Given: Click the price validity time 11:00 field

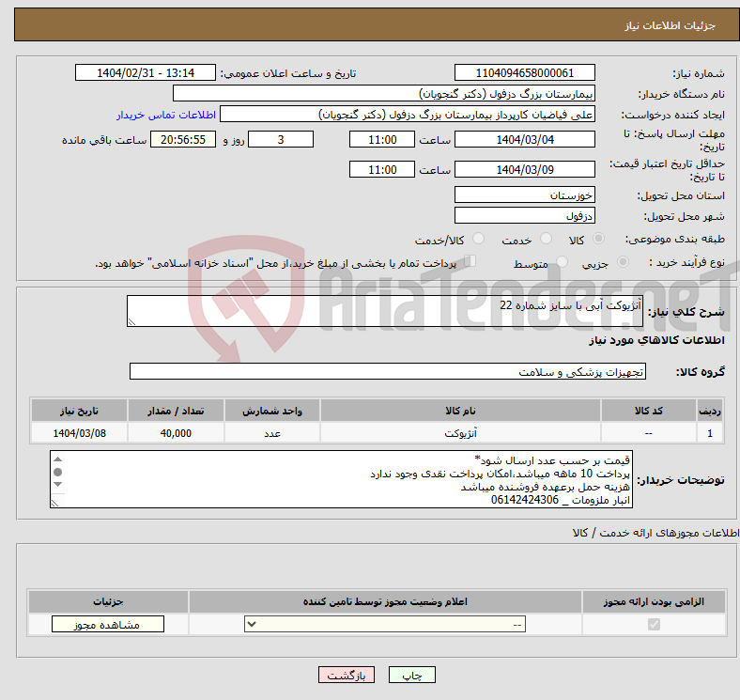Looking at the screenshot, I should tap(382, 169).
